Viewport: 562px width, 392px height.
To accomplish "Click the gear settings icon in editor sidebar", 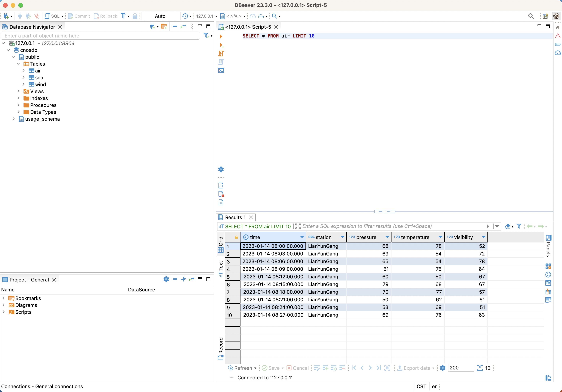I will click(x=221, y=169).
